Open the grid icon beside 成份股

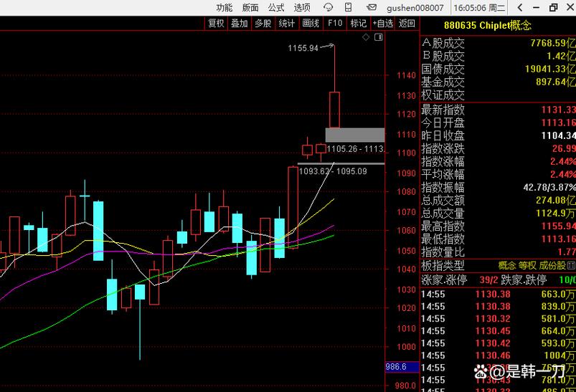coord(572,265)
